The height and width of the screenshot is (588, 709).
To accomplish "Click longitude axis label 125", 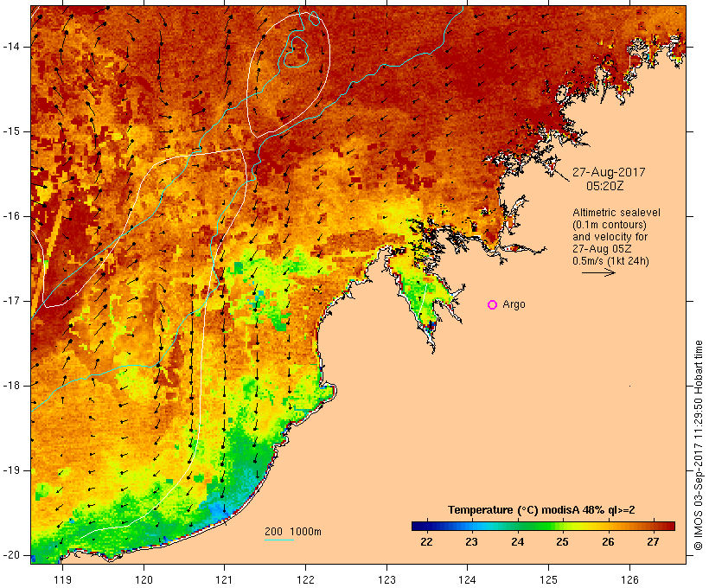I will pos(548,580).
